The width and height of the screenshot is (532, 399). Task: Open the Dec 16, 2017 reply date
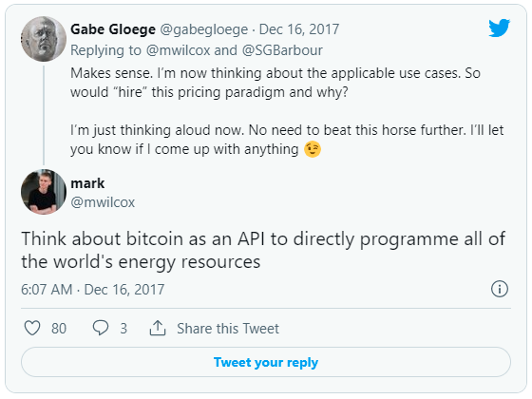299,29
